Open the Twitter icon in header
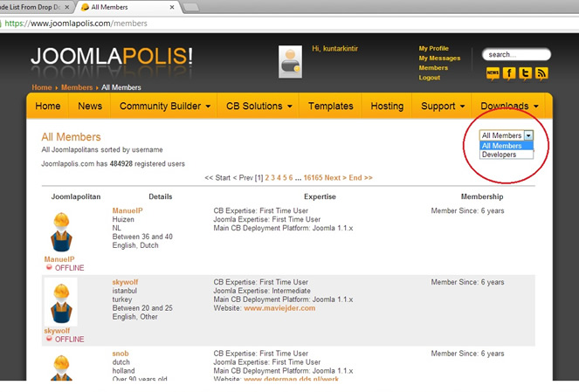Viewport: 579px width, 392px height. (525, 73)
